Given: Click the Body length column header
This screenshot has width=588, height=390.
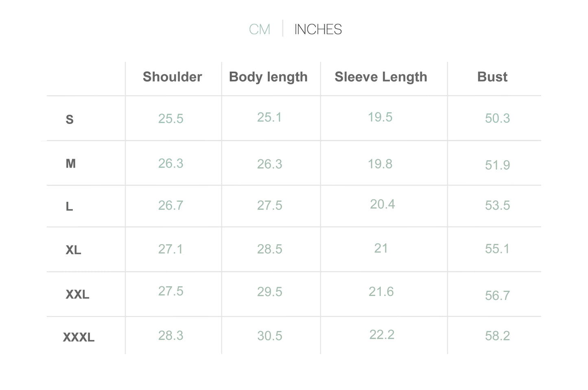Looking at the screenshot, I should [268, 77].
